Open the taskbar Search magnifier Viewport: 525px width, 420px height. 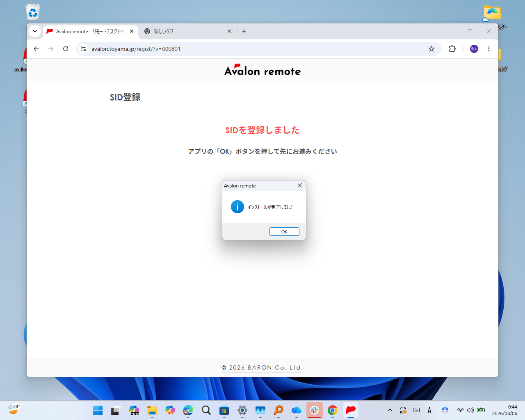[x=206, y=410]
